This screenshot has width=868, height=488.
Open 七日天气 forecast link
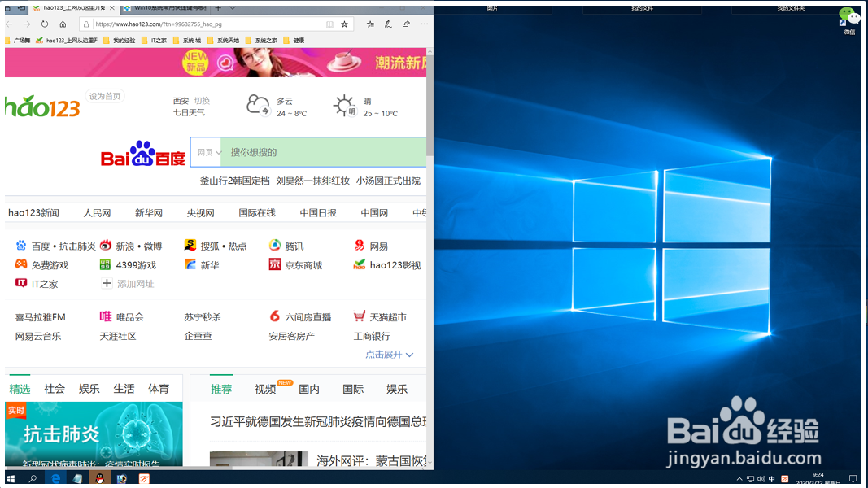(x=189, y=112)
